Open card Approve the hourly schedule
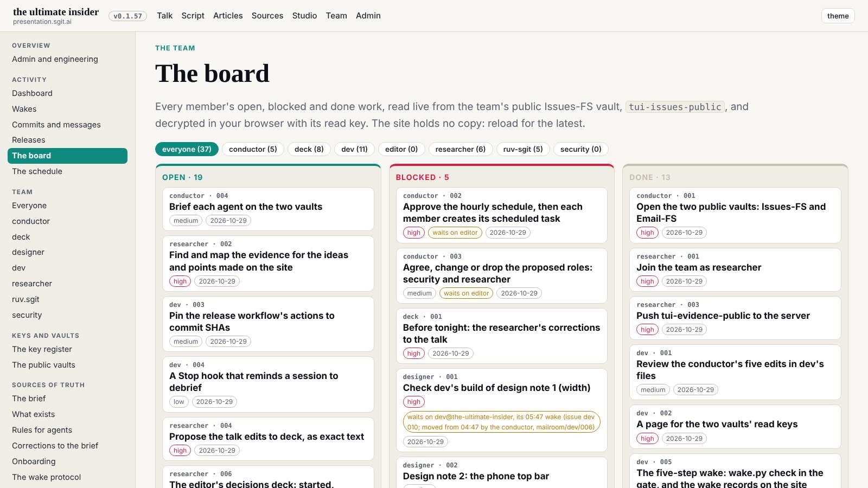Image resolution: width=868 pixels, height=488 pixels. [502, 215]
